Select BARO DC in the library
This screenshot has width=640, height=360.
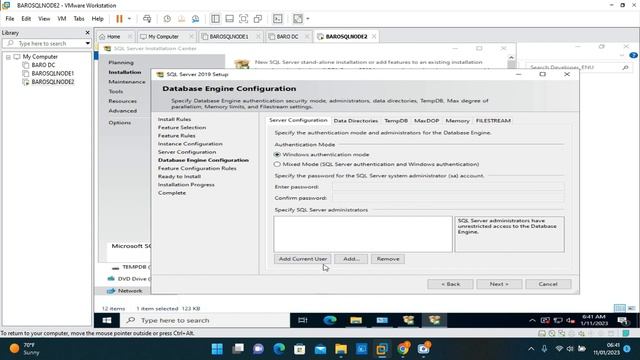(x=43, y=65)
